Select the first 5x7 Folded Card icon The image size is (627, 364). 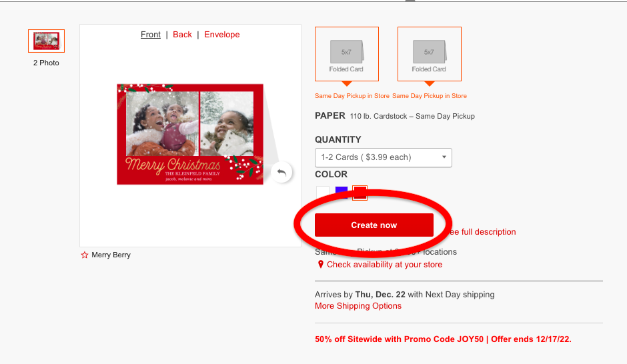[x=347, y=54]
